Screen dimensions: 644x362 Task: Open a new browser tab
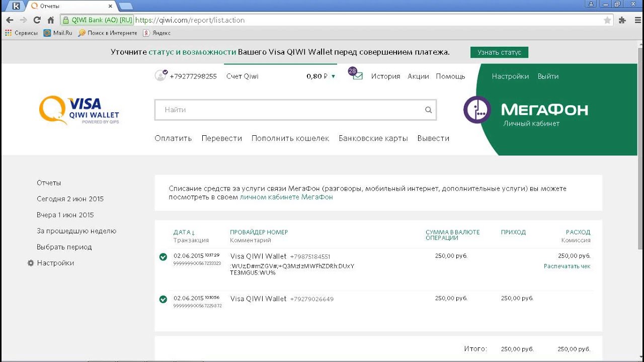(125, 6)
